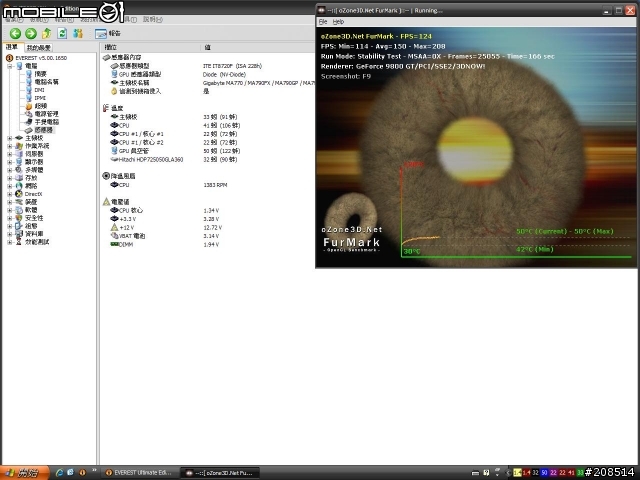Select the sensor type row showing ITE IT8720F
The width and height of the screenshot is (640, 480).
tap(208, 66)
